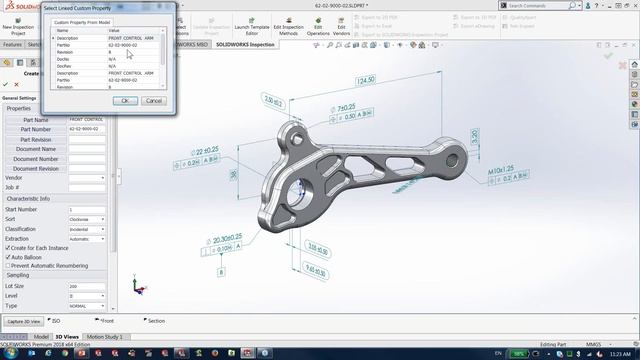Click Cancel in Select Linked Custom Property dialog
This screenshot has width=640, height=360.
[154, 101]
